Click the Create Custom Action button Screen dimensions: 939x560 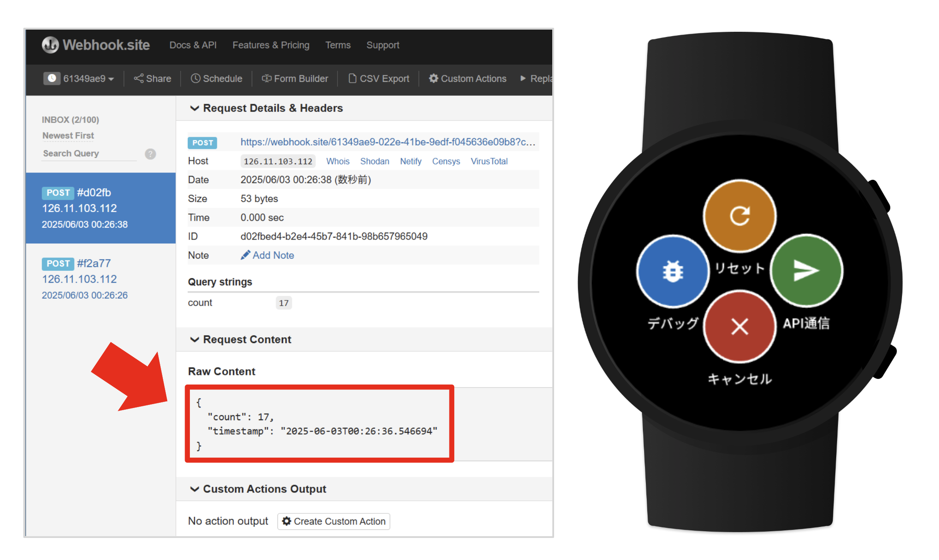[x=334, y=521]
